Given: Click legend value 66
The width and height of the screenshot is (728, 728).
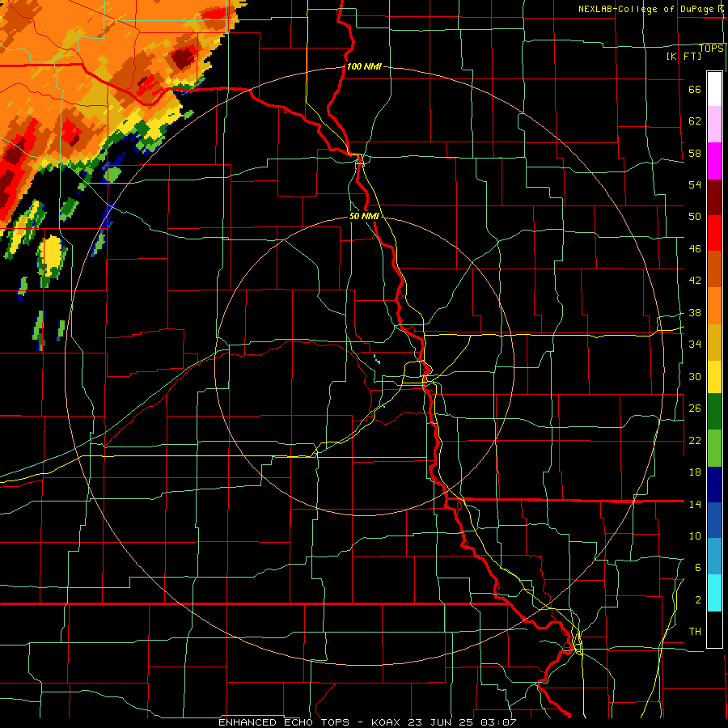Looking at the screenshot, I should pyautogui.click(x=695, y=90).
